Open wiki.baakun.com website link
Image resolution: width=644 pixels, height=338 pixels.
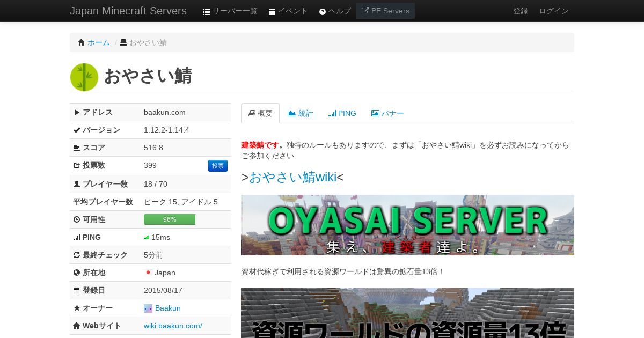173,326
